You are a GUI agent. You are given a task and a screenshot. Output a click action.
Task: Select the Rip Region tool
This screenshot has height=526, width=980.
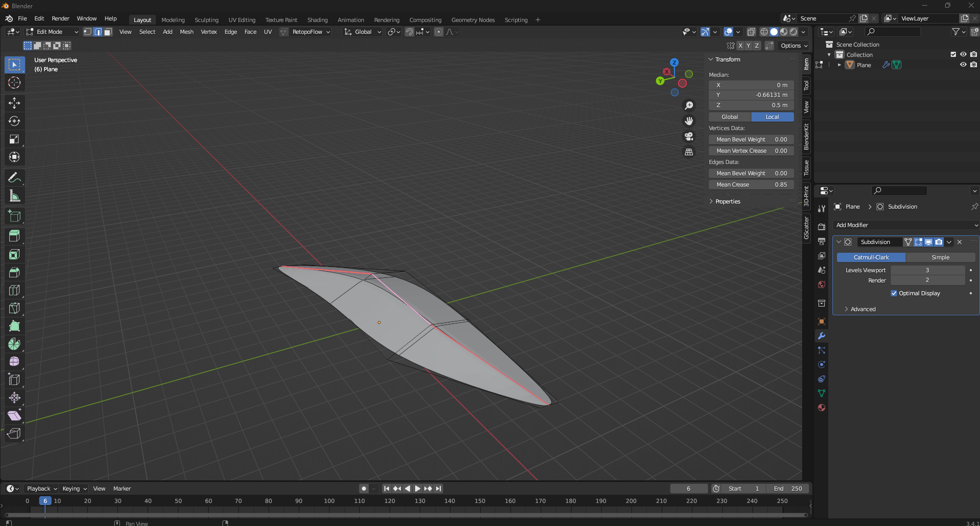coord(14,434)
